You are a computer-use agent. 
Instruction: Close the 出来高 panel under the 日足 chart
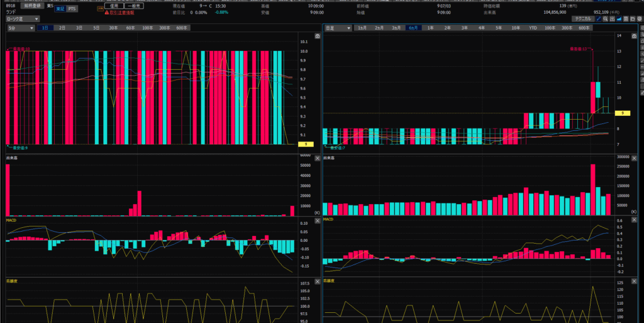[x=634, y=158]
